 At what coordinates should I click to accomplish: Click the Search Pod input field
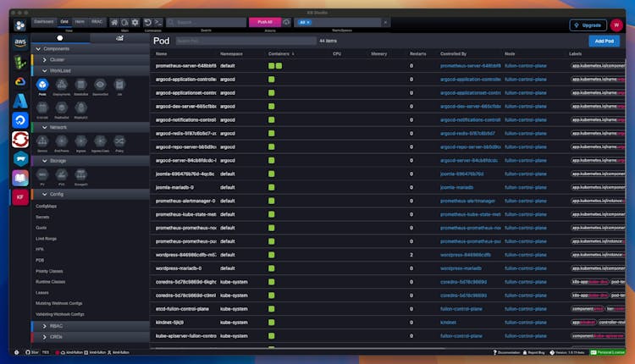coord(246,41)
